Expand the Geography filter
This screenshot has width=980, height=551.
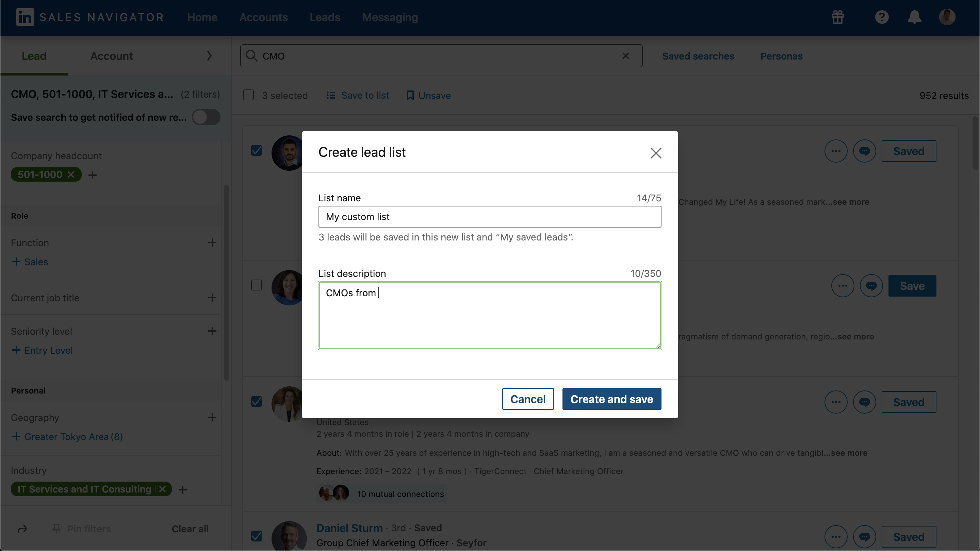[212, 417]
